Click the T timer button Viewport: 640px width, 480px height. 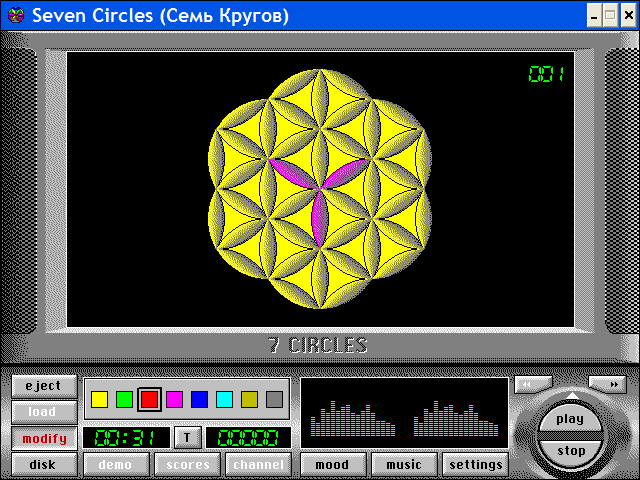187,438
